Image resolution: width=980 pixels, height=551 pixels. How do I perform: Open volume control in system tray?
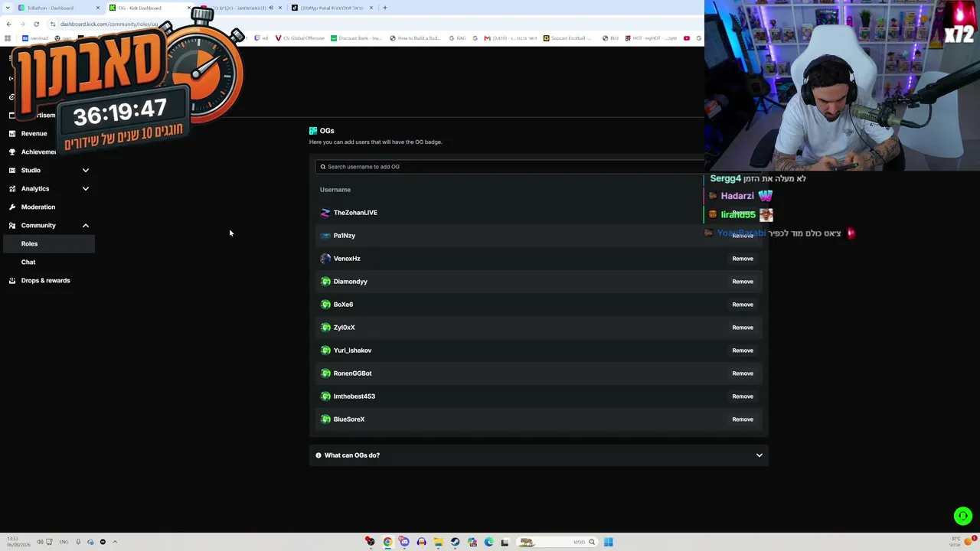[x=40, y=542]
